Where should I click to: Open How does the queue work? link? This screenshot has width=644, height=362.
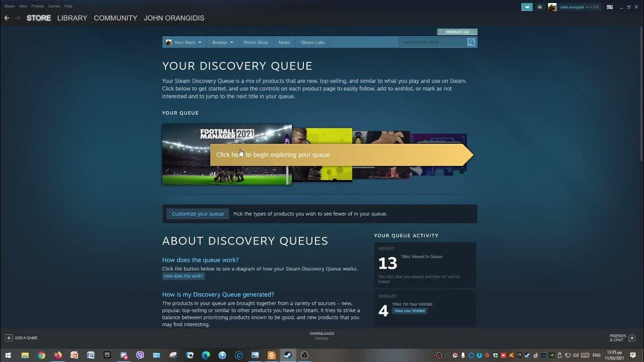tap(200, 260)
